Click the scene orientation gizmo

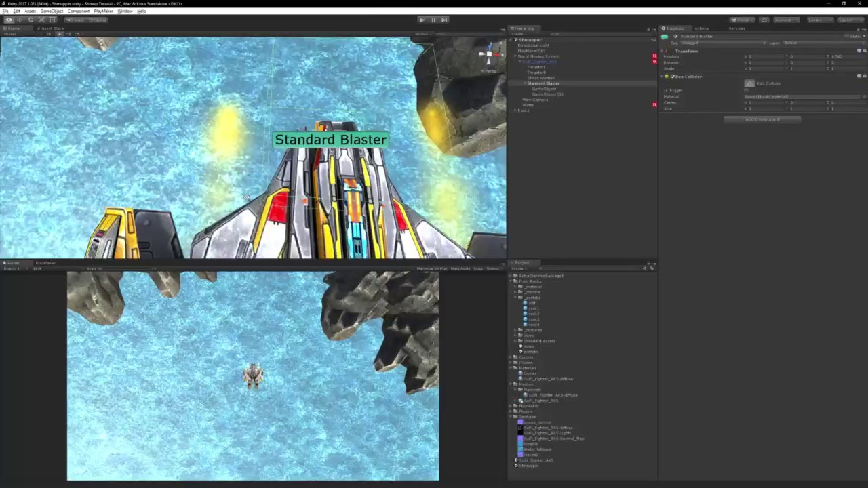click(x=488, y=54)
